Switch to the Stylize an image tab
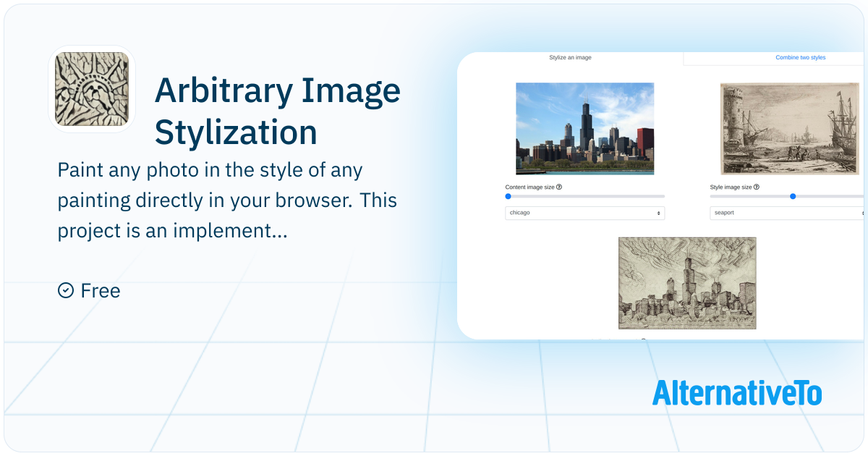Image resolution: width=868 pixels, height=456 pixels. coord(570,58)
